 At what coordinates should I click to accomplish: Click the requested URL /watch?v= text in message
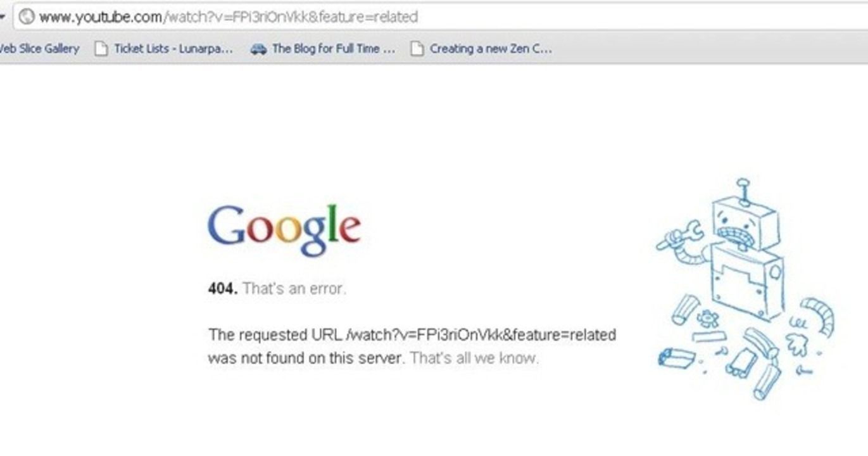pyautogui.click(x=412, y=334)
